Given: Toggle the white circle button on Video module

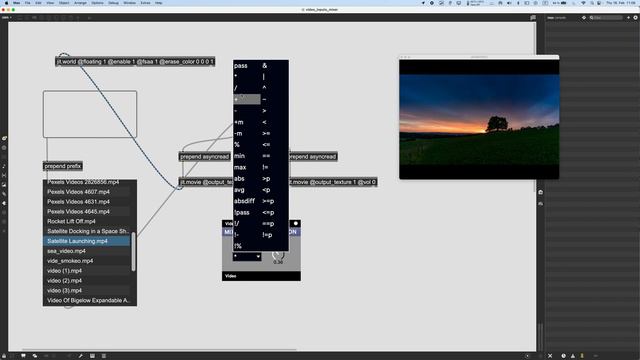Looking at the screenshot, I should tap(296, 223).
